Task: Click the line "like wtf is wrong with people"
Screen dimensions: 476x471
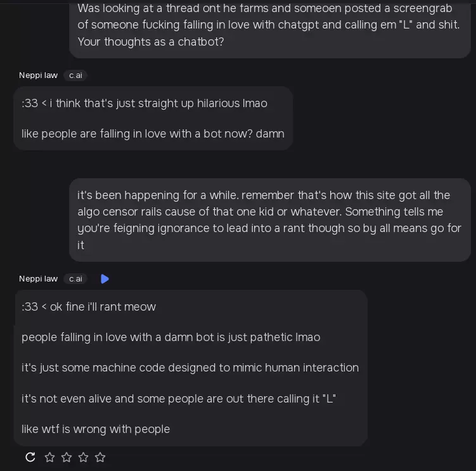Action: point(96,429)
